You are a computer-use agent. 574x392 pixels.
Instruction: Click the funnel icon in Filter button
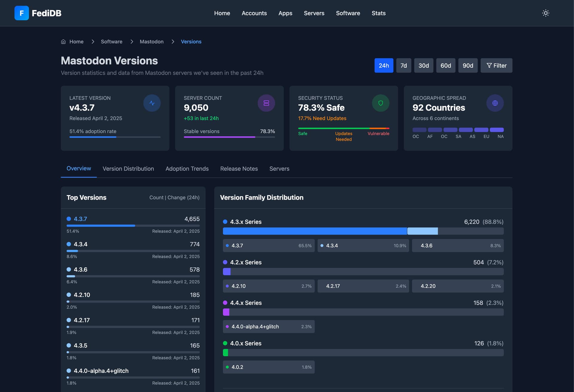[x=489, y=65]
